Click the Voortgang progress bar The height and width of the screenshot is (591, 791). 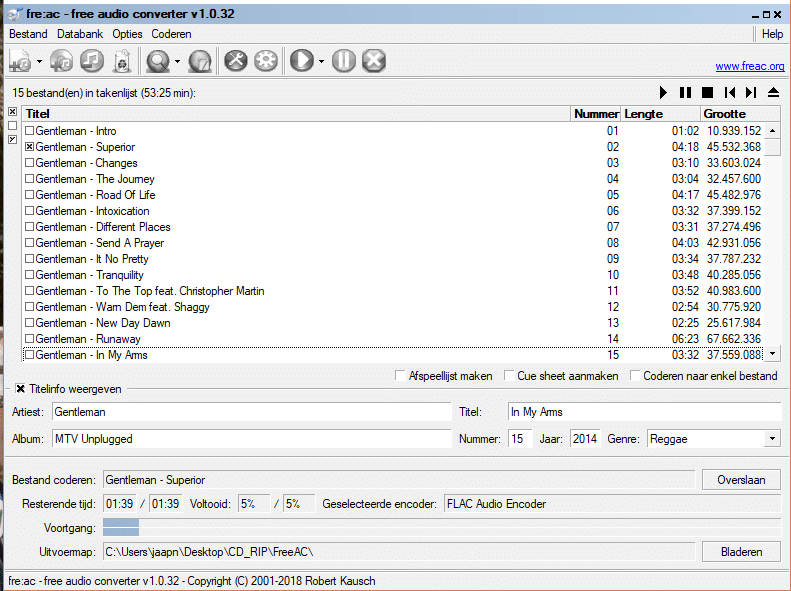[x=441, y=527]
